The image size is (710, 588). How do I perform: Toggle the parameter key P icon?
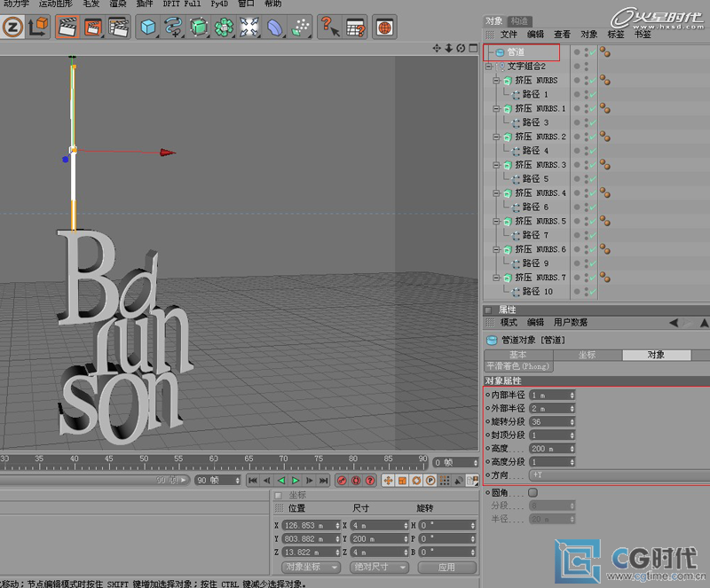coord(430,481)
